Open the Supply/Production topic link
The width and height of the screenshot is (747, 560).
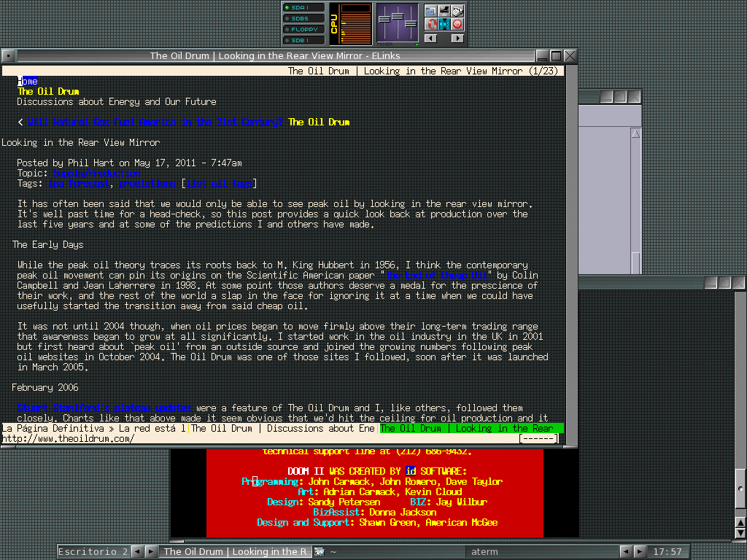point(97,173)
